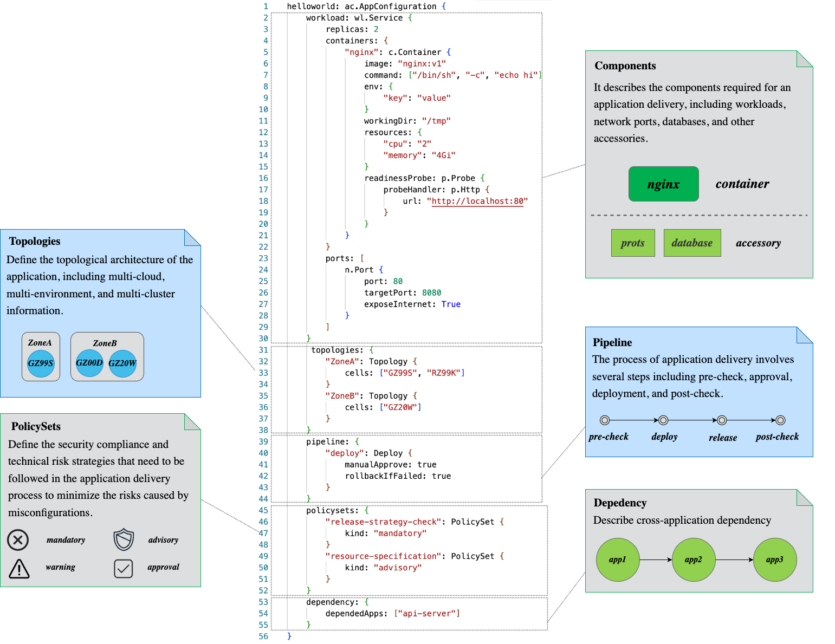The image size is (835, 644).
Task: Select the GZ99S cell circle in ZoneA
Action: click(x=41, y=363)
